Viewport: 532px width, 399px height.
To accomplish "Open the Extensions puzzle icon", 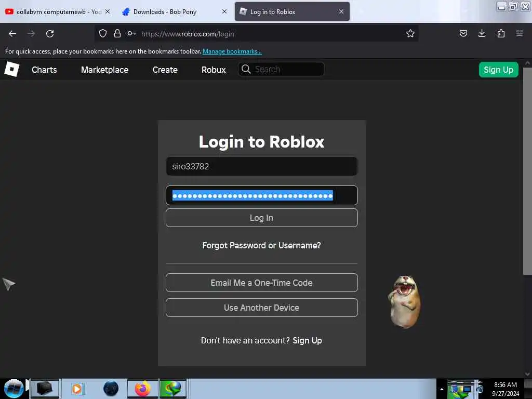I will pos(501,34).
